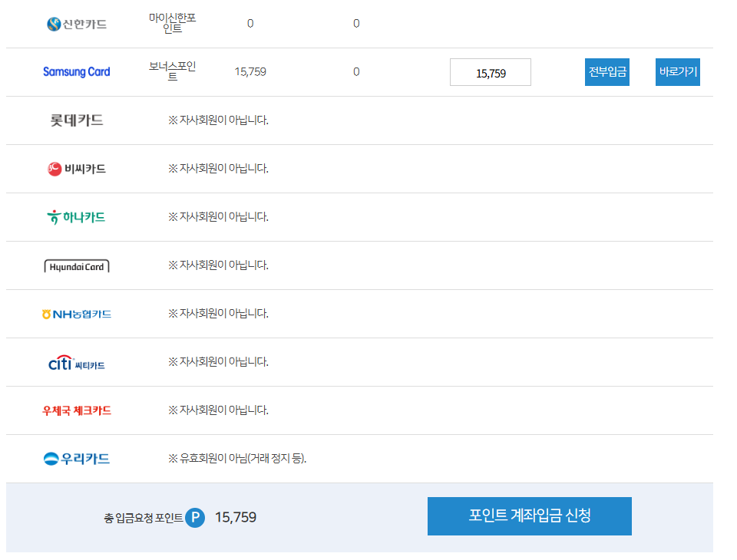Screen dimensions: 737x560
Task: Click the total requested points value 15,759
Action: [x=236, y=517]
